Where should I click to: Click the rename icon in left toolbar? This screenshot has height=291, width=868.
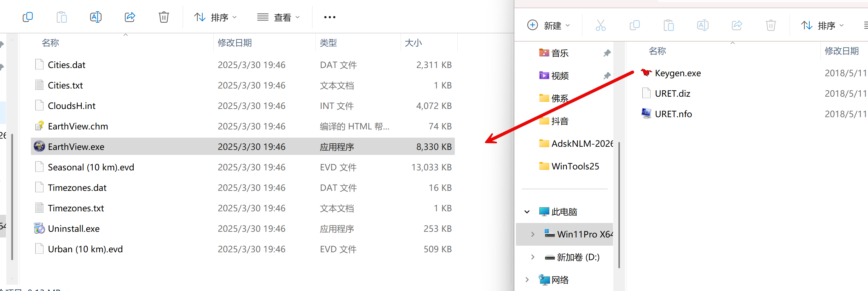pyautogui.click(x=96, y=17)
